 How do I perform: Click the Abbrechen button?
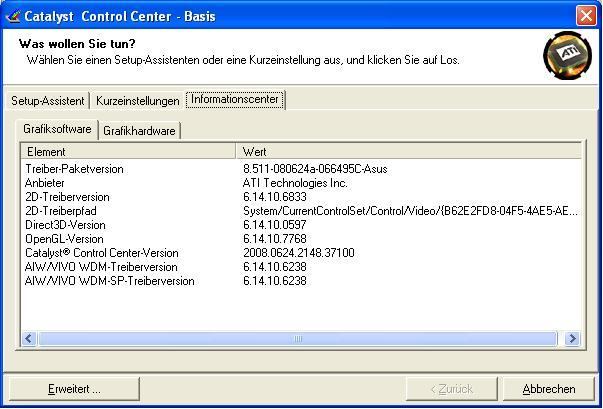549,389
